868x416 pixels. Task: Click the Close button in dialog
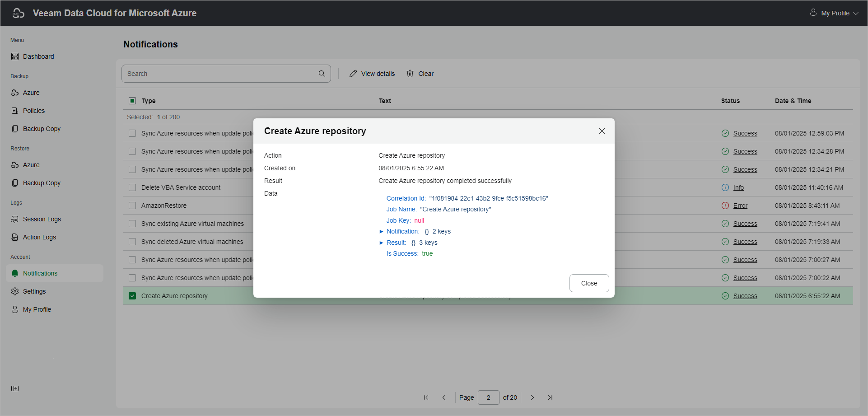[589, 283]
